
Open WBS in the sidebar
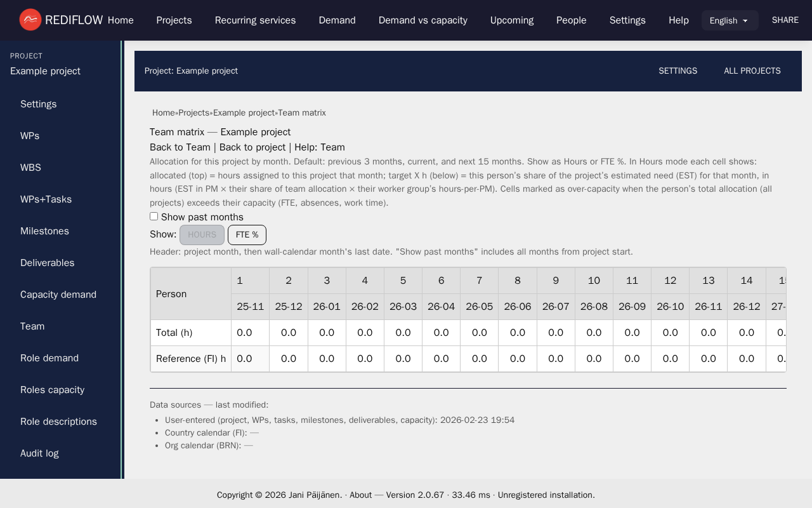(x=30, y=168)
